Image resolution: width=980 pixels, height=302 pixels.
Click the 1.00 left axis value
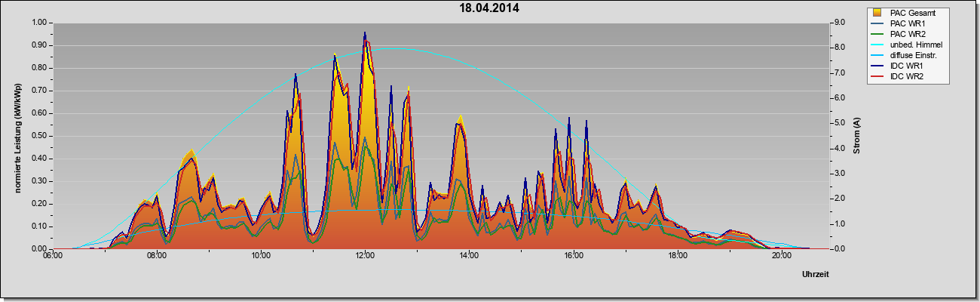click(x=38, y=23)
